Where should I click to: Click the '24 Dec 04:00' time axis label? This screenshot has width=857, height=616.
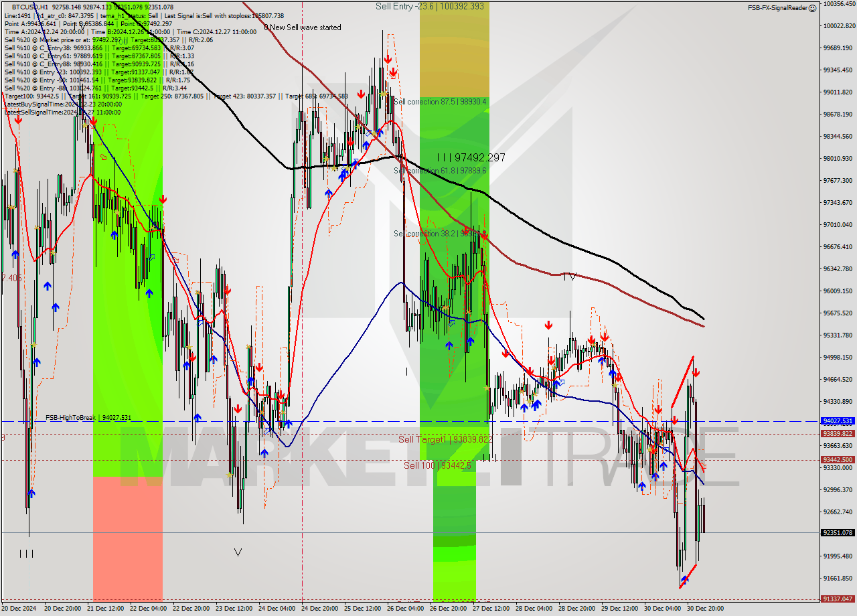pos(277,609)
